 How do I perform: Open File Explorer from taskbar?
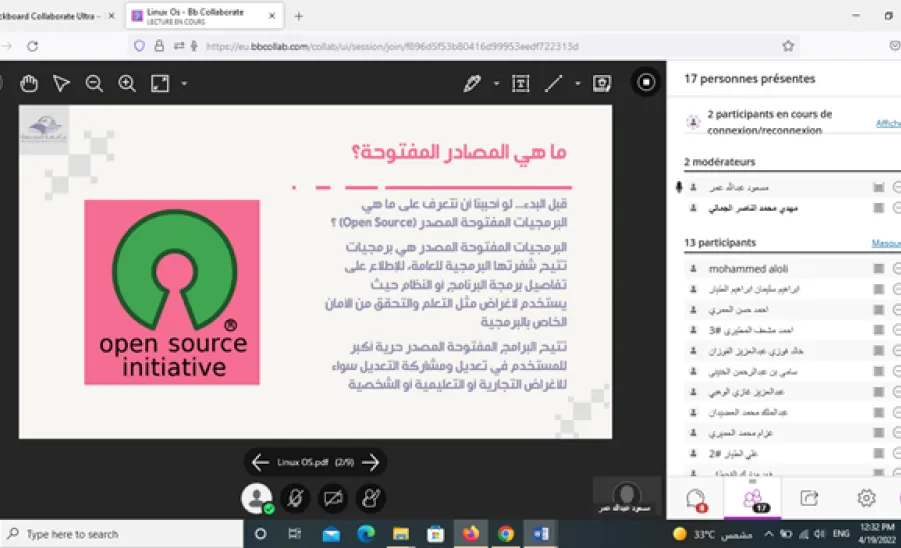(401, 534)
